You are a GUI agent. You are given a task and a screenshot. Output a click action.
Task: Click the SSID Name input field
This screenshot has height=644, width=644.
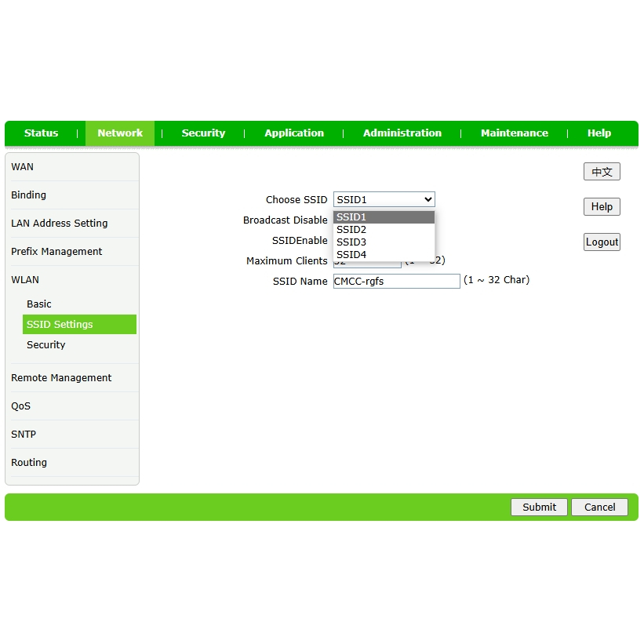coord(396,281)
